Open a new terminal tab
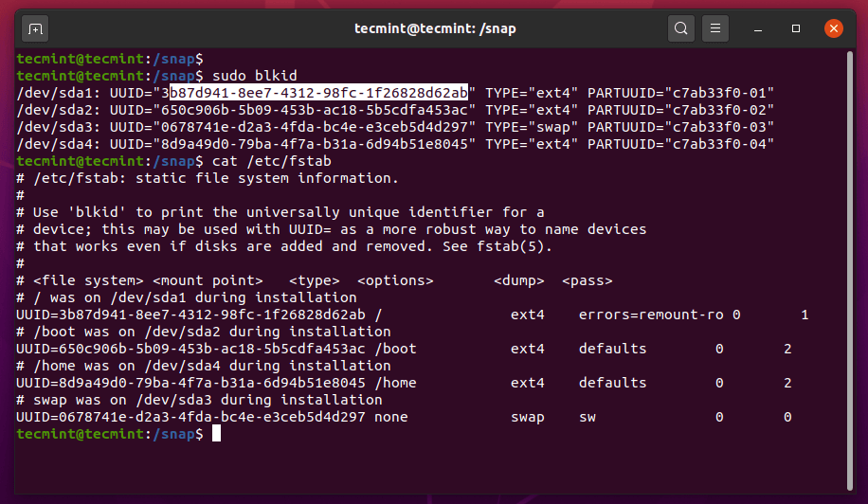The height and width of the screenshot is (504, 868). click(x=35, y=28)
